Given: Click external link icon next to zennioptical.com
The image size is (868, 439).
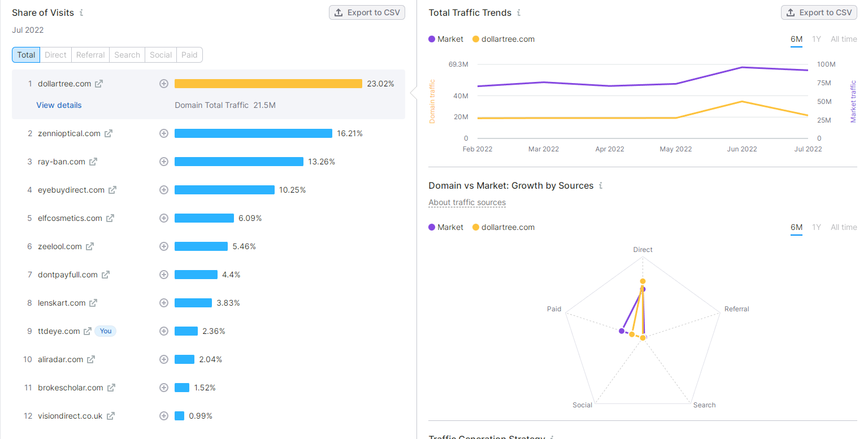Looking at the screenshot, I should coord(108,133).
